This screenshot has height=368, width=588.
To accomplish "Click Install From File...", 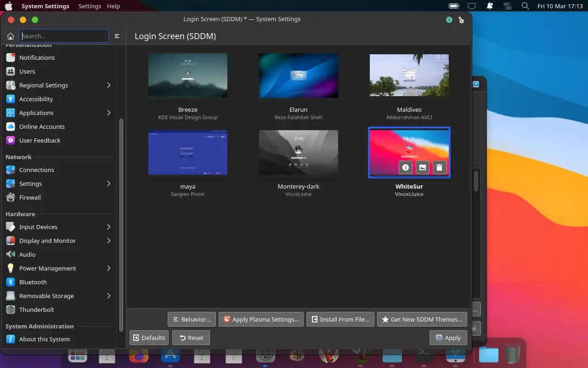I will point(340,319).
